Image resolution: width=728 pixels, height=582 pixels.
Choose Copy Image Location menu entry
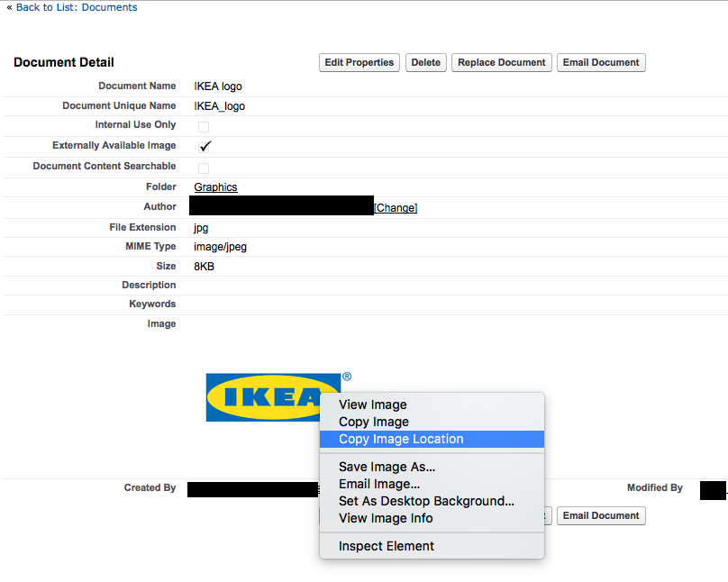pyautogui.click(x=432, y=439)
